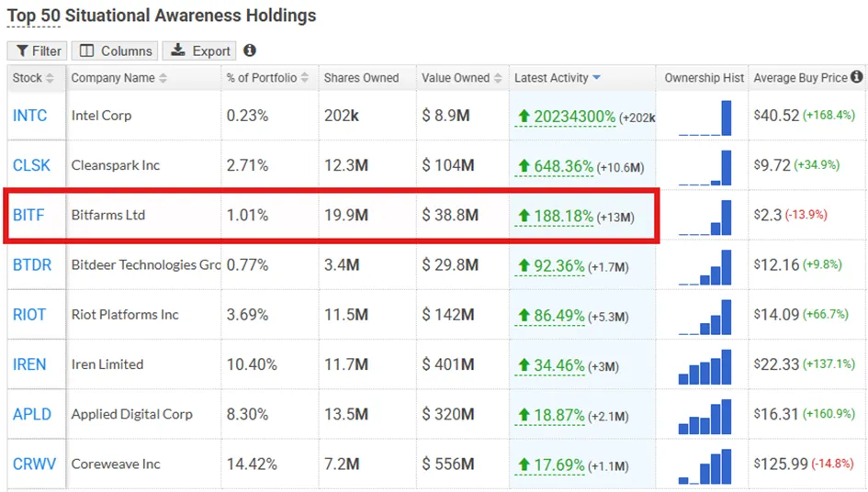Open the Columns chooser button
Viewport: 868px width, 492px height.
[x=115, y=50]
